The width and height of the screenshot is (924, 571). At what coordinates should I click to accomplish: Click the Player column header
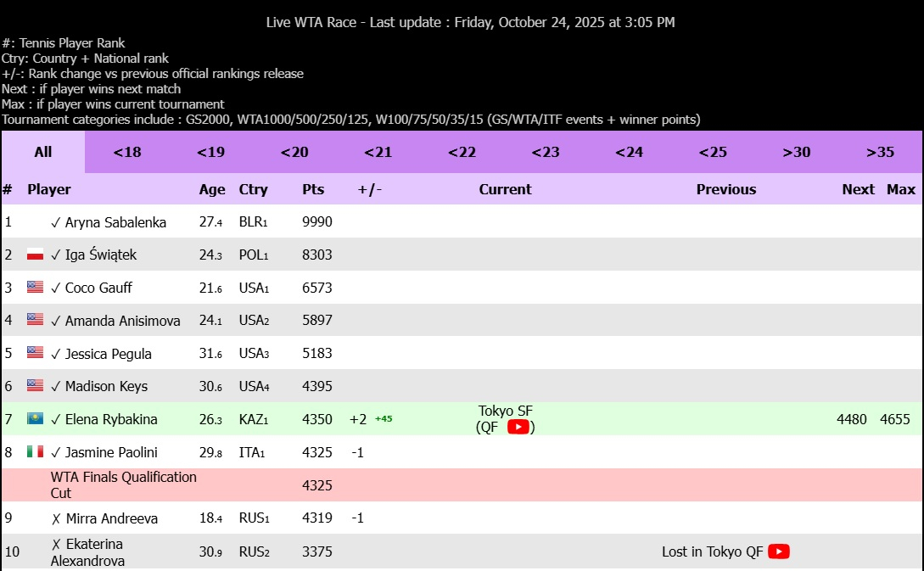pyautogui.click(x=49, y=189)
